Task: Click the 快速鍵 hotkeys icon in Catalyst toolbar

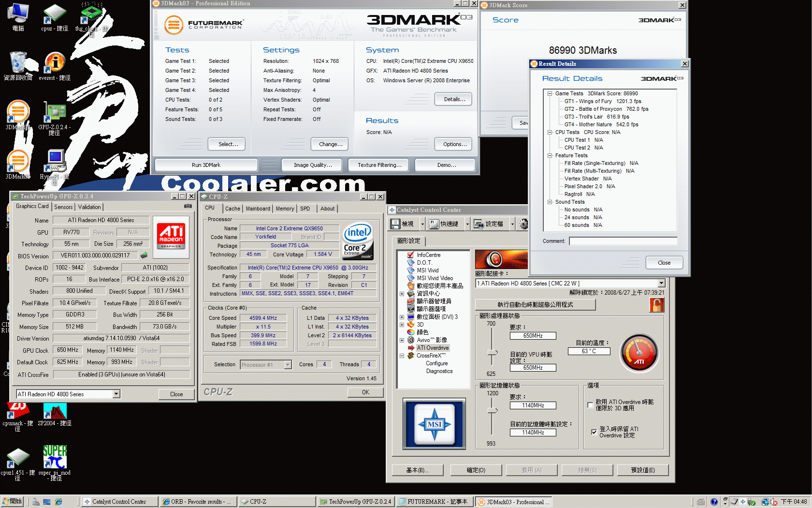Action: click(434, 224)
